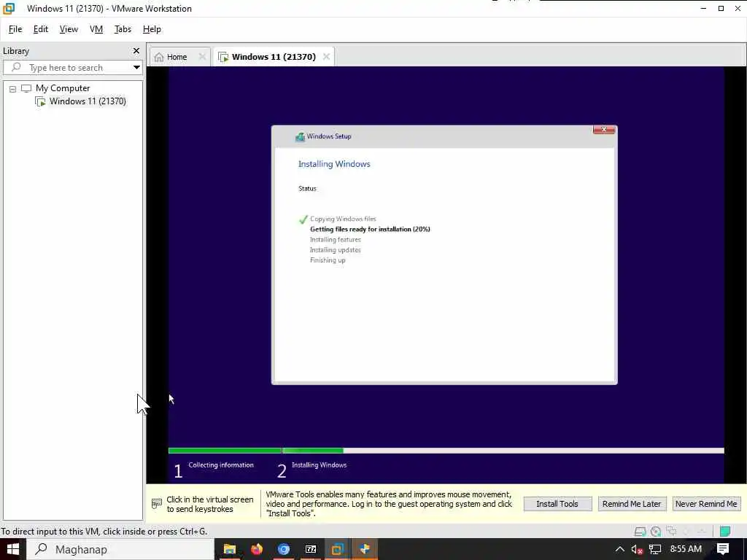This screenshot has width=747, height=560.
Task: Collapse the My Computer tree node
Action: (12, 88)
